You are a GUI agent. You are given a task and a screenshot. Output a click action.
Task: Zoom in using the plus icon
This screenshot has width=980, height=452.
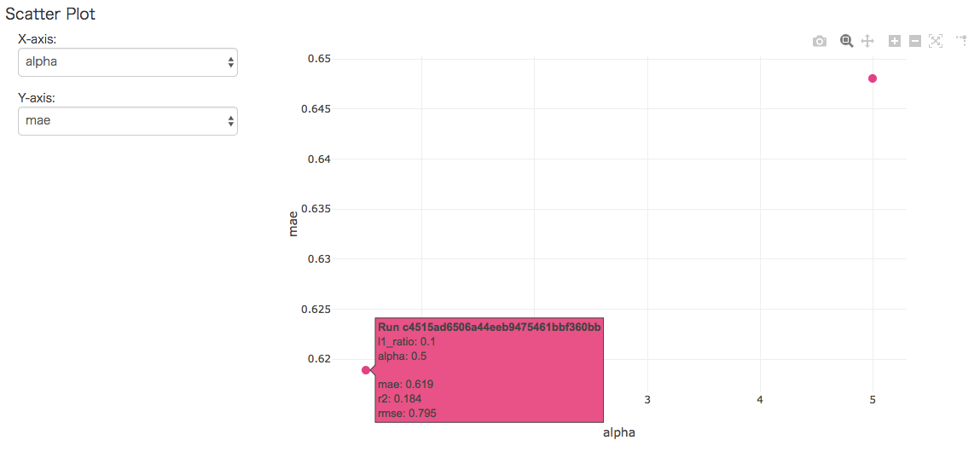(x=895, y=41)
